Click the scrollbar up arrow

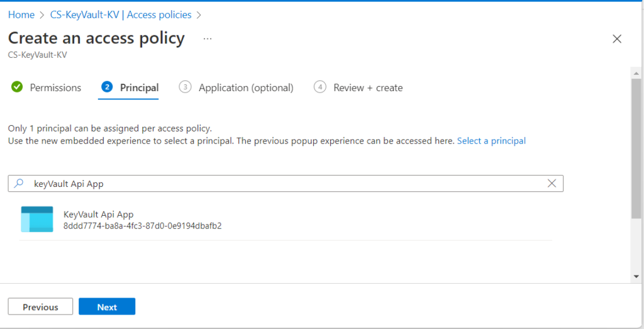tap(636, 74)
